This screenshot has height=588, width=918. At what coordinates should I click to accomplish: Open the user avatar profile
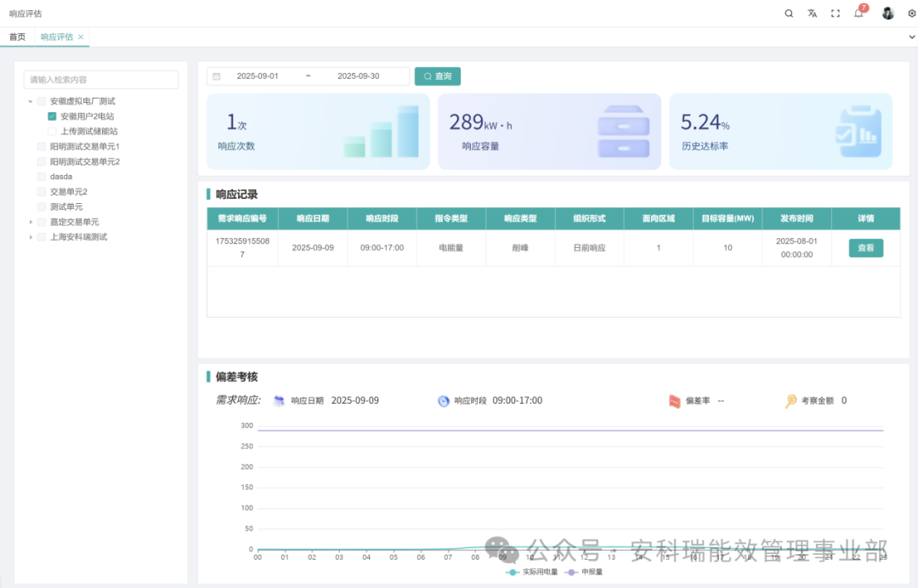click(887, 14)
